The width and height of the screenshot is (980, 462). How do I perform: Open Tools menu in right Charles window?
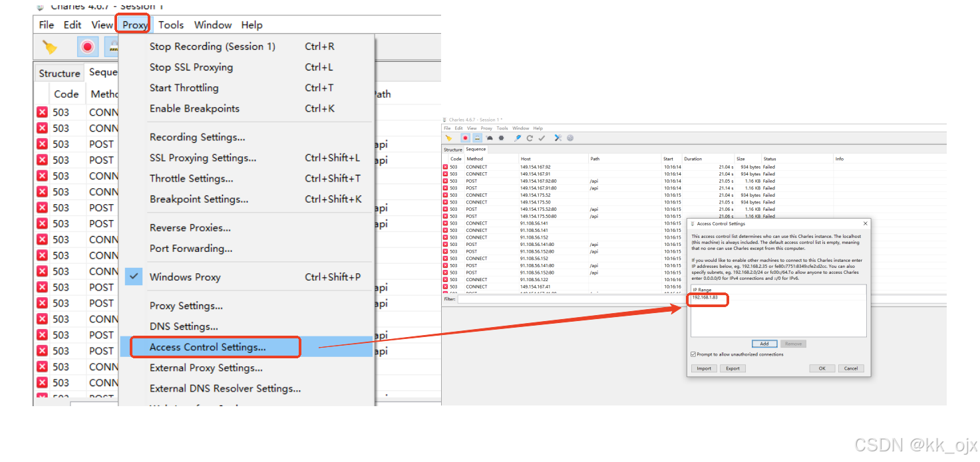click(502, 128)
